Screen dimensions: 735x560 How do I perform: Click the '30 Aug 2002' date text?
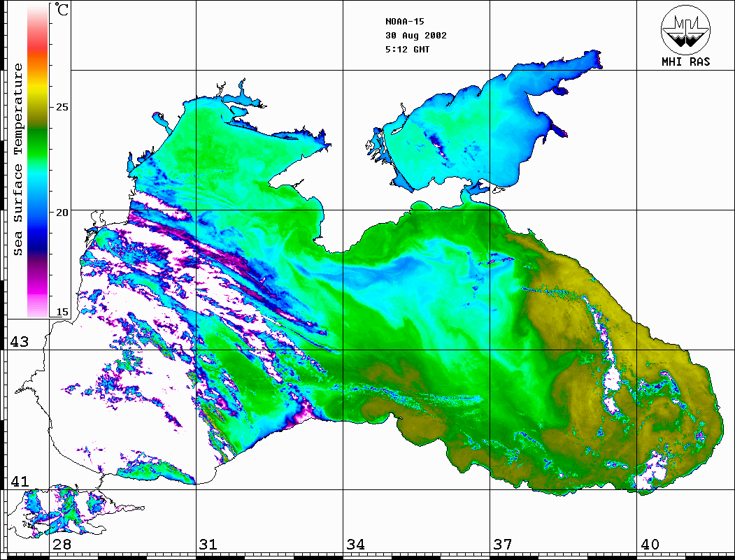(x=416, y=36)
